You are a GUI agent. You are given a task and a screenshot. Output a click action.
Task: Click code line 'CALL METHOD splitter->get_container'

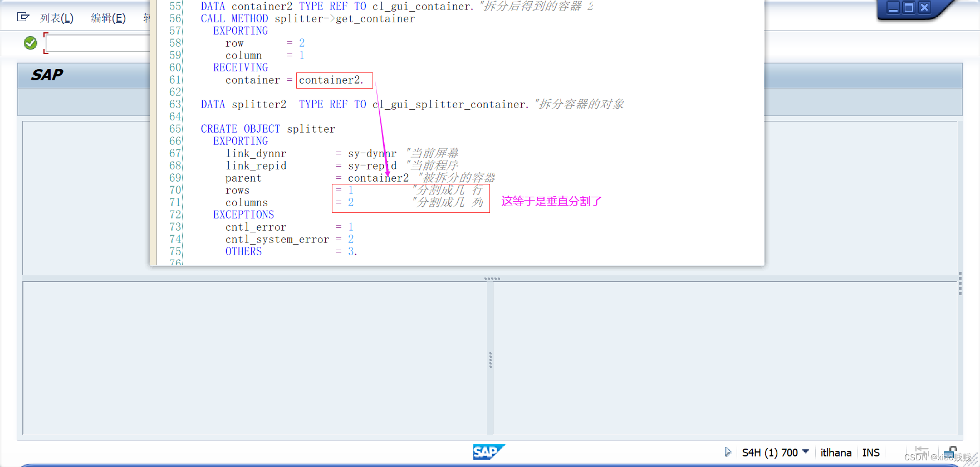[x=308, y=18]
